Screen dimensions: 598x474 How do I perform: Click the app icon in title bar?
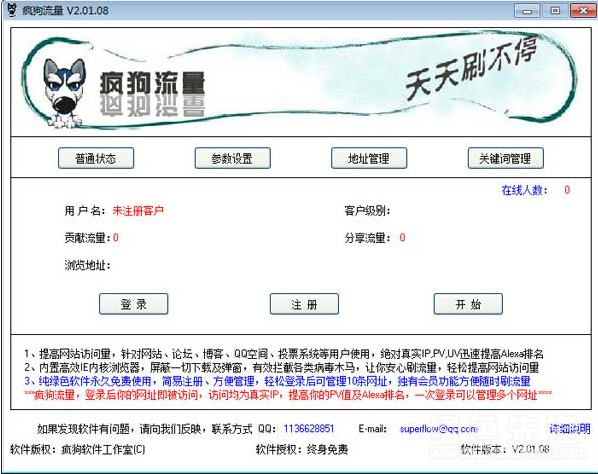pos(13,10)
